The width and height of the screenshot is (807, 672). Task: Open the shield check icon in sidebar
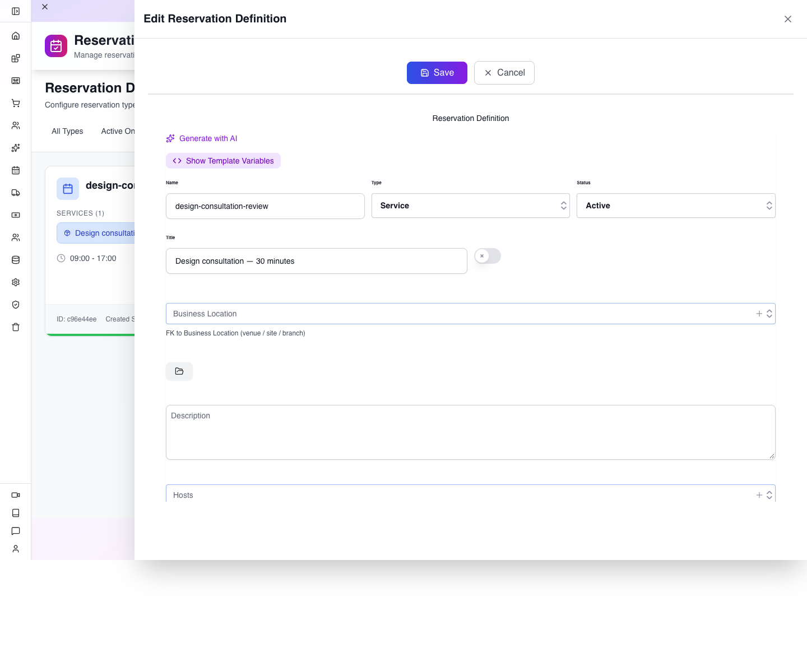pos(16,305)
